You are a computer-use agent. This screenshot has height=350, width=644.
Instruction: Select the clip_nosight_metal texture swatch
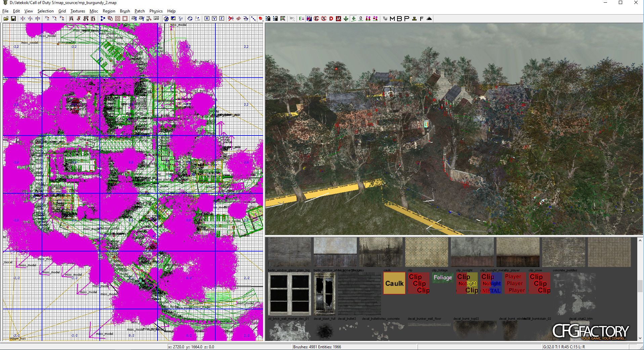(491, 283)
